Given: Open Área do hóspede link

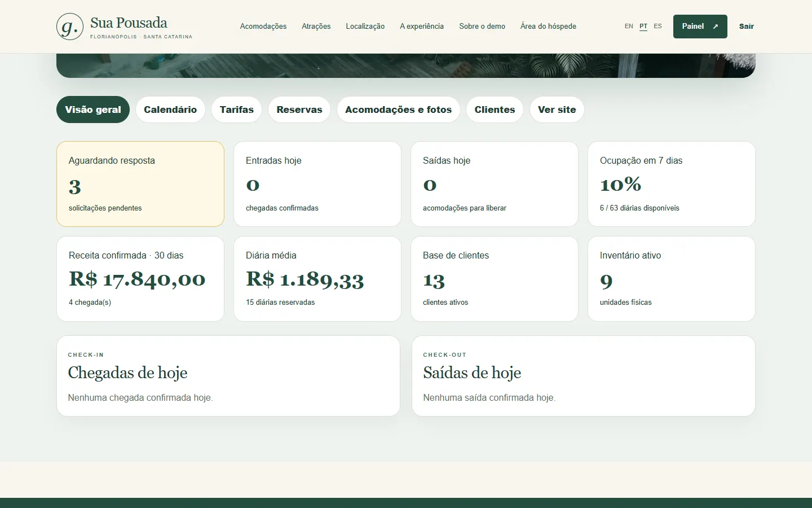Looking at the screenshot, I should 548,27.
